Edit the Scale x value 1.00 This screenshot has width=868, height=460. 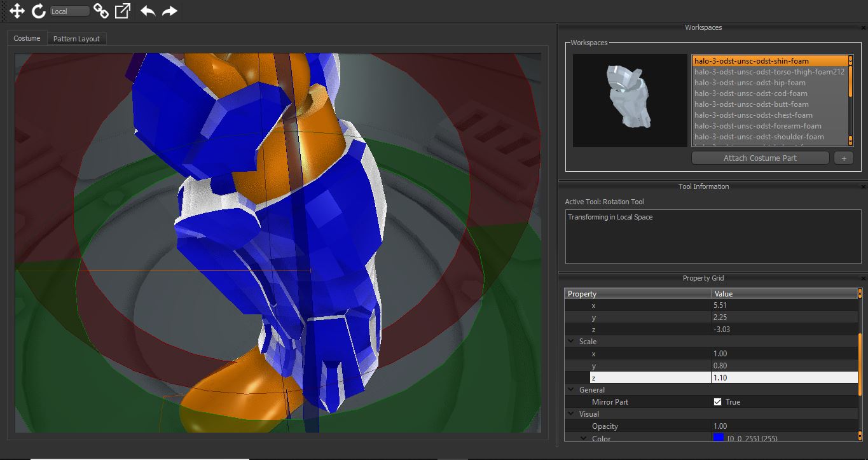pyautogui.click(x=784, y=354)
